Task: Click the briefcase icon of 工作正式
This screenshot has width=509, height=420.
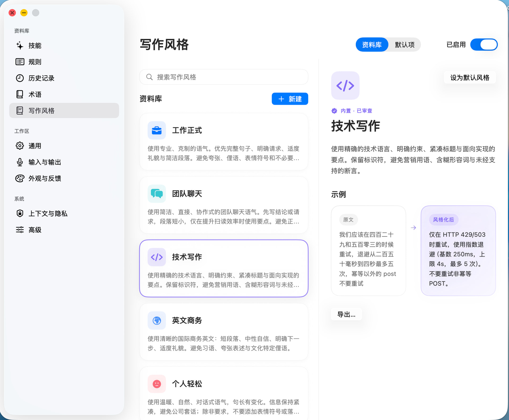Action: 157,130
